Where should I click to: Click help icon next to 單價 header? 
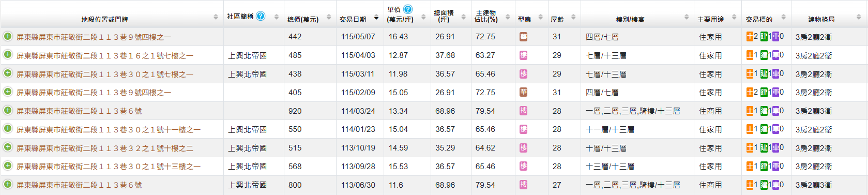[x=408, y=9]
